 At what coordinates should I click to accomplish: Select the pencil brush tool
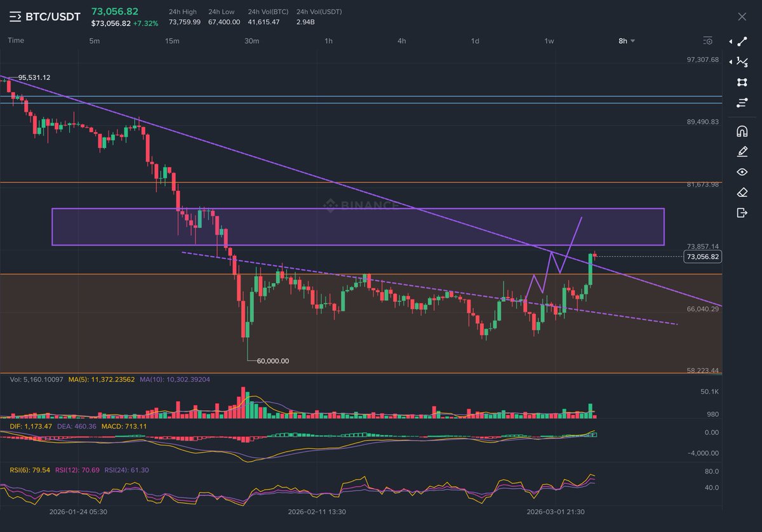742,151
